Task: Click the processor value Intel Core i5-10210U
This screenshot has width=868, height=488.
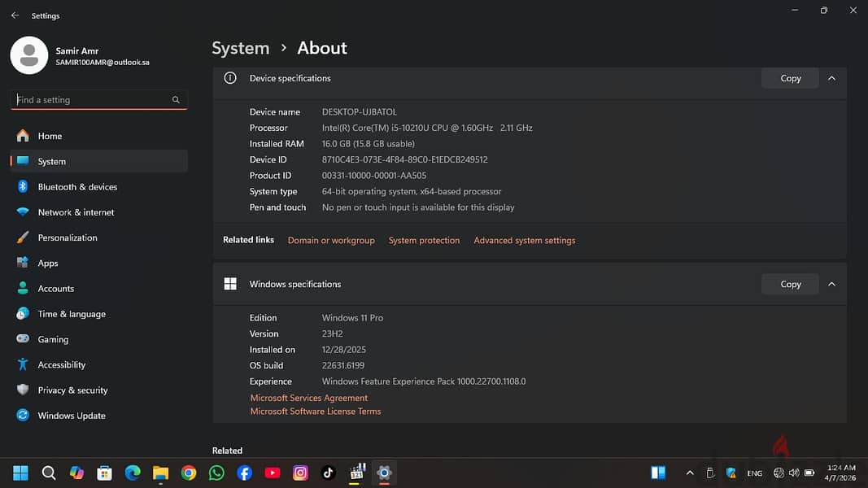Action: [427, 128]
